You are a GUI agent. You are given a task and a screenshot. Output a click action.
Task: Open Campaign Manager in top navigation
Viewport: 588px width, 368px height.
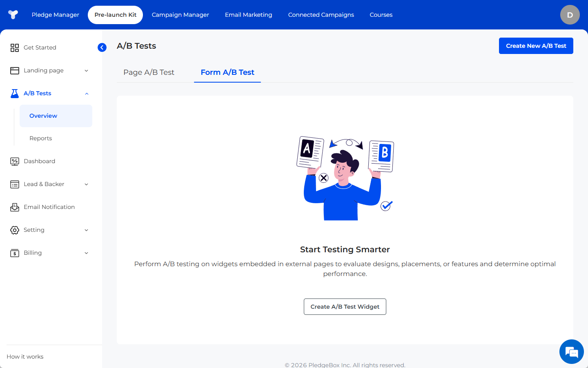point(180,15)
